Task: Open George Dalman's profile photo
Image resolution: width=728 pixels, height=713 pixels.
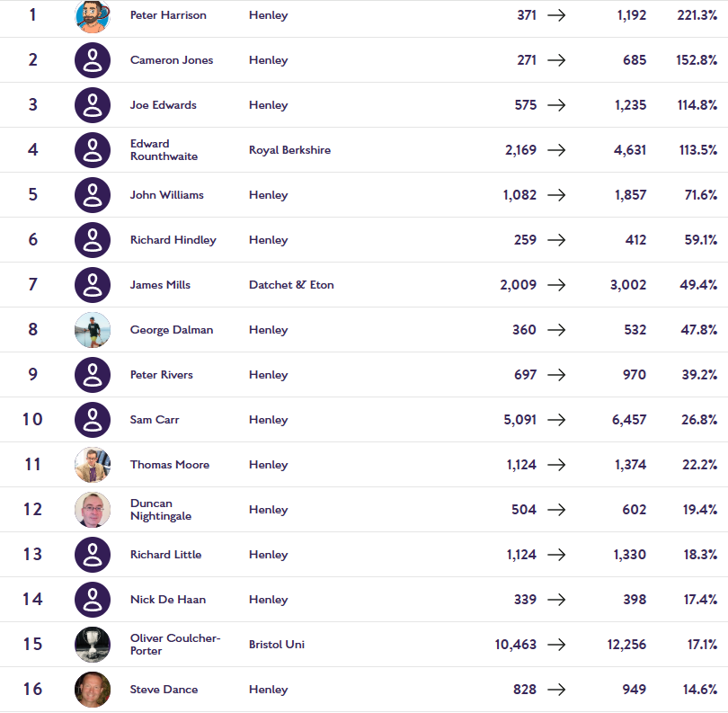Action: click(x=93, y=330)
